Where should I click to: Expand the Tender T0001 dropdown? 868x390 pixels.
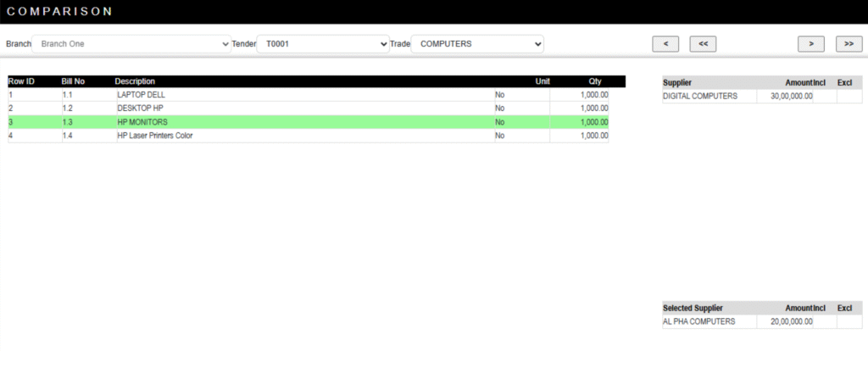pos(322,43)
